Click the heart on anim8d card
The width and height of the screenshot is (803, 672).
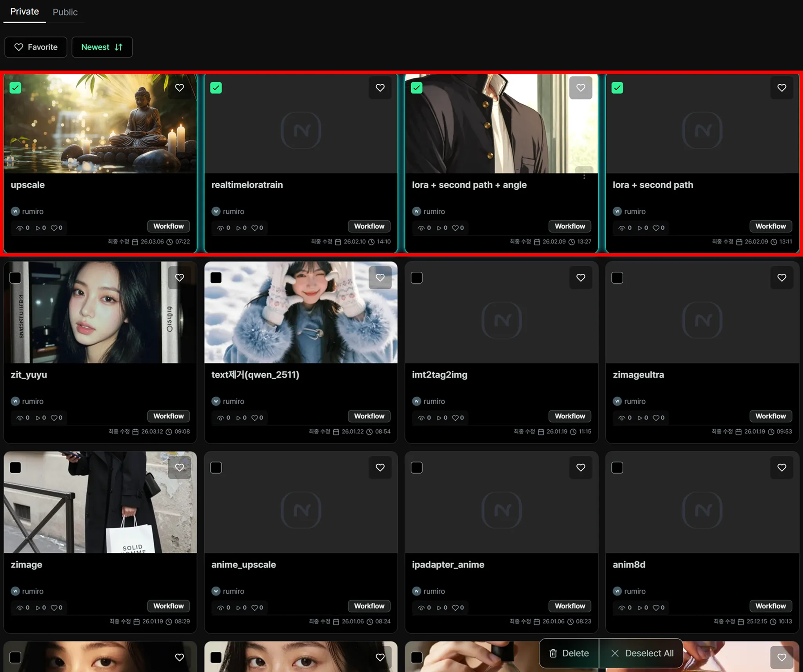(x=781, y=467)
